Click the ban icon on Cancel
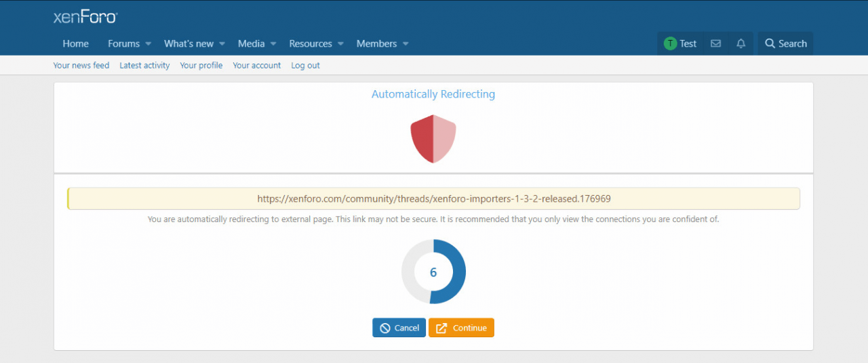 tap(385, 328)
